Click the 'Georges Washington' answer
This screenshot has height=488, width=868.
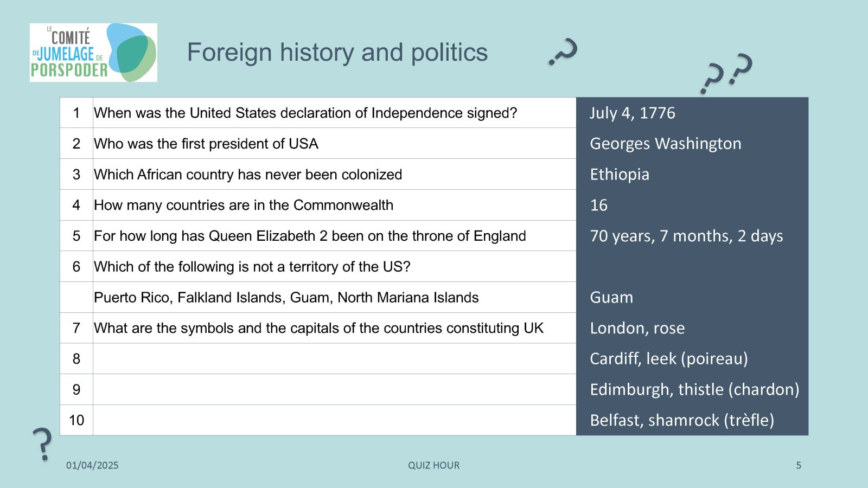[x=666, y=144]
